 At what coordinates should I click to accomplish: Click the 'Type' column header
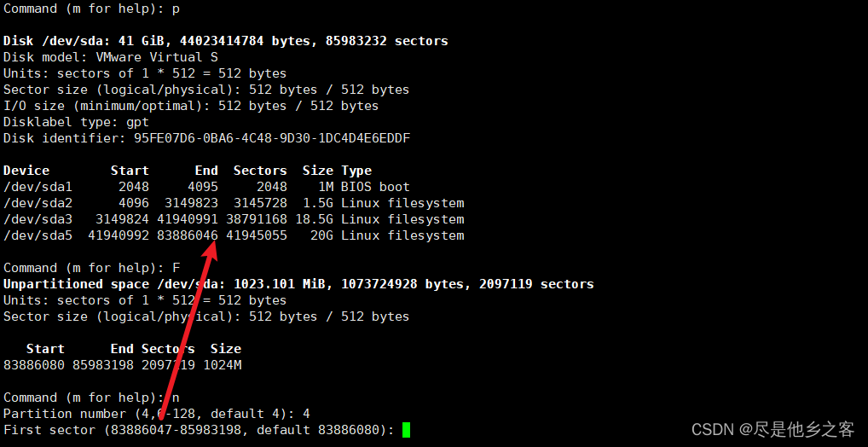[356, 171]
